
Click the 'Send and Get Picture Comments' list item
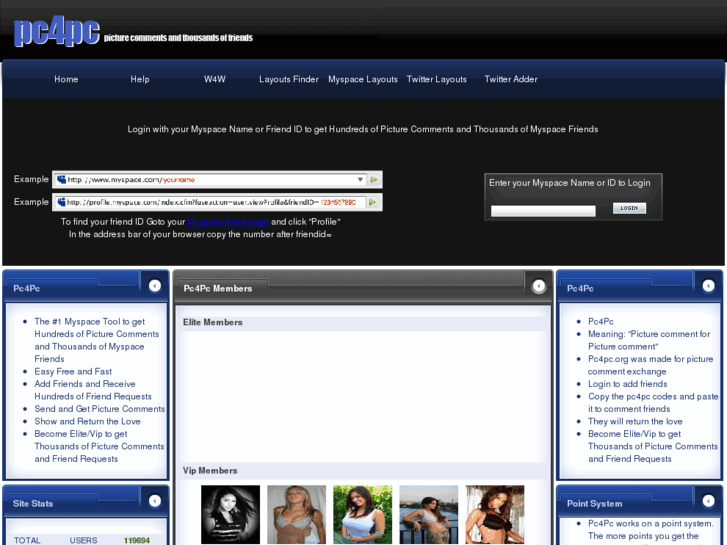pos(100,409)
